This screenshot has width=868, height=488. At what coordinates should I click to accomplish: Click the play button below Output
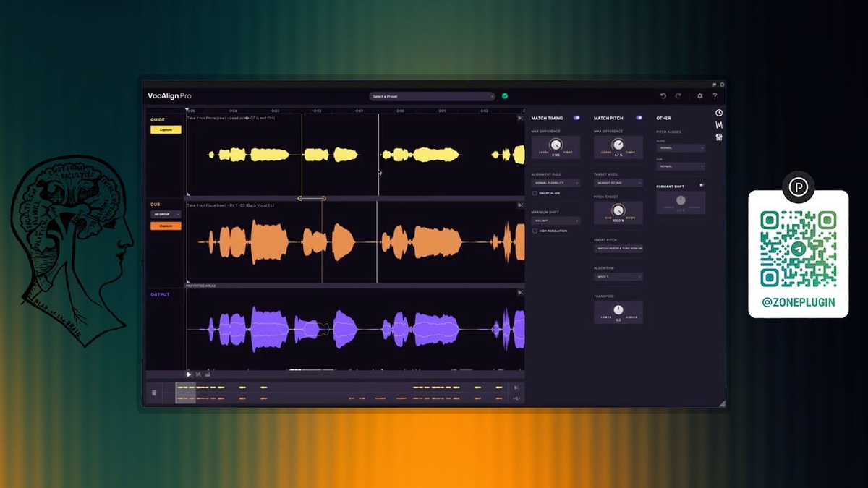point(189,374)
